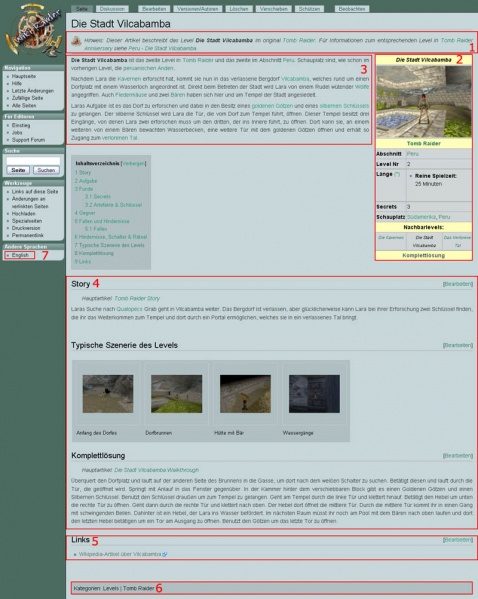Open the Anfang des Dorfes thumbnail
The width and height of the screenshot is (478, 599).
pos(108,394)
